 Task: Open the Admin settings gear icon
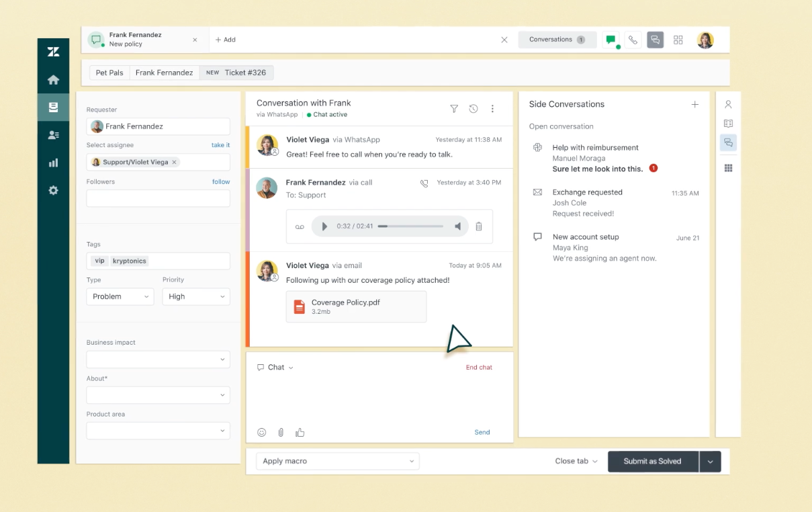[53, 190]
